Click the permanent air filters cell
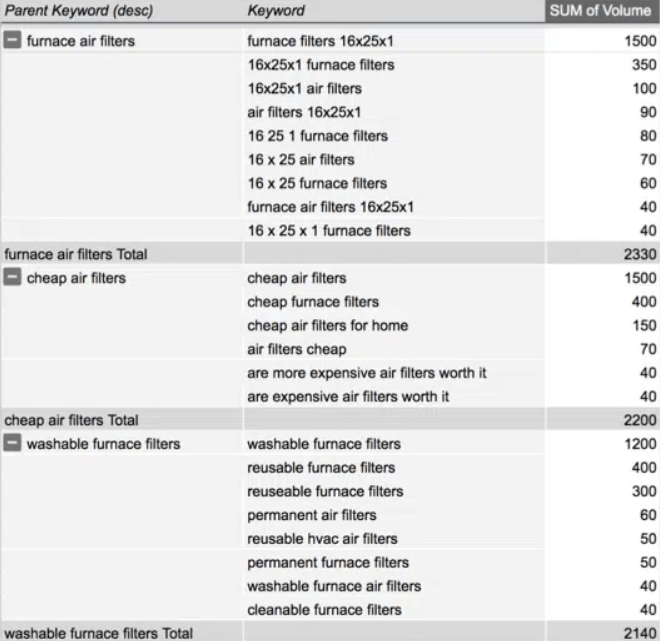The height and width of the screenshot is (641, 660). (x=312, y=515)
